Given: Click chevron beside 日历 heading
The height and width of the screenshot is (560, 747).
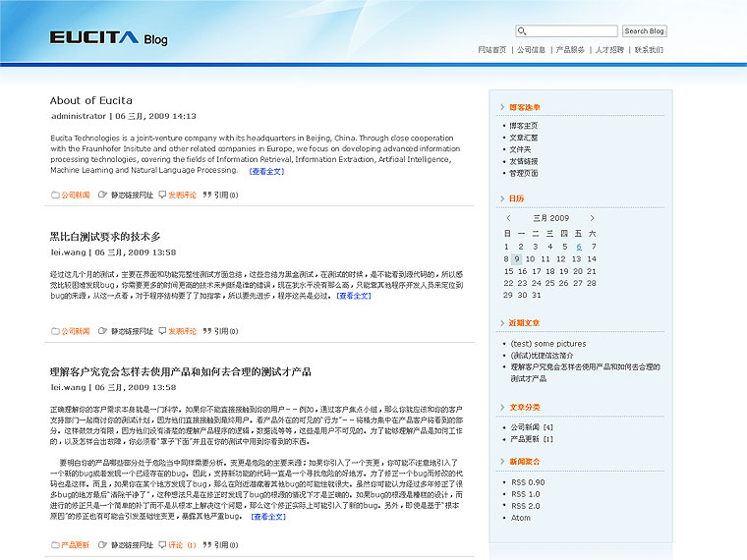Looking at the screenshot, I should (x=502, y=198).
